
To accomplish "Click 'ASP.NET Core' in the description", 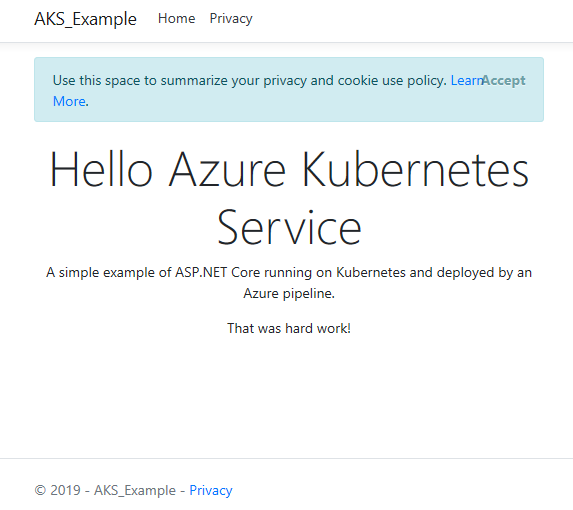I will coord(218,272).
